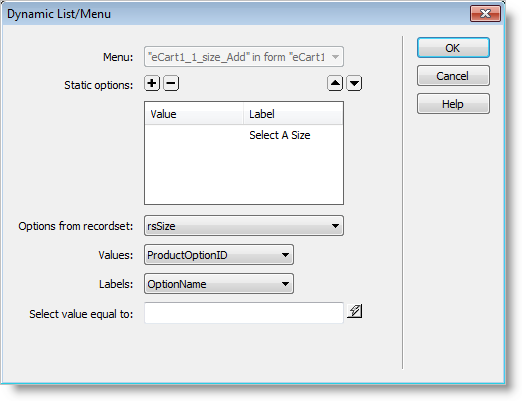Click the Label column header

coord(293,114)
